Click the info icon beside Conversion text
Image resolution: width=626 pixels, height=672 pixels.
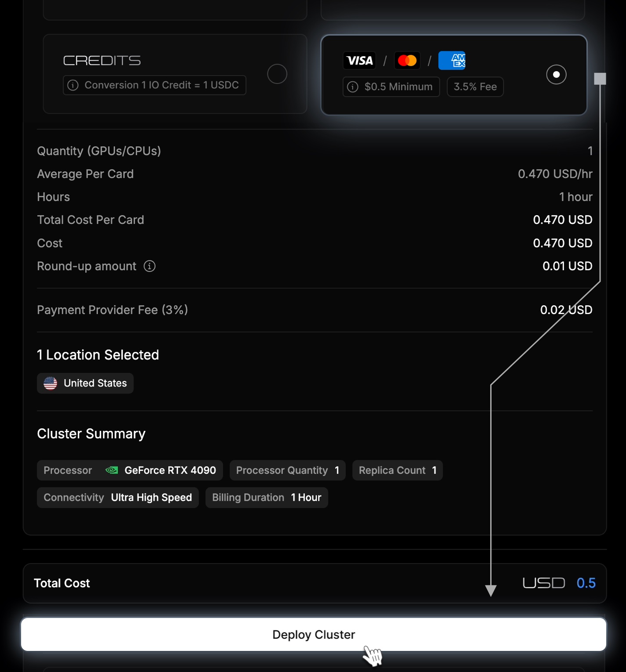point(73,85)
